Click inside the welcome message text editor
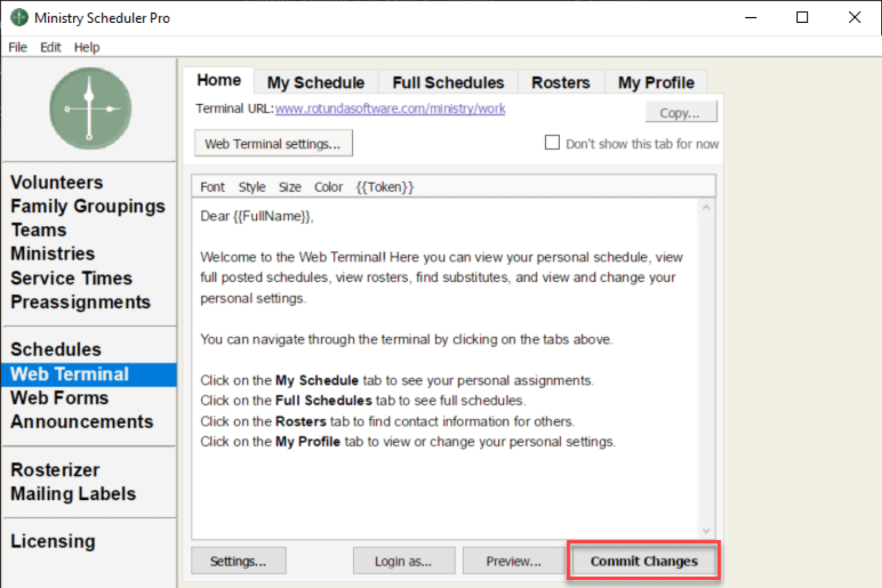Viewport: 882px width, 588px height. (445, 368)
